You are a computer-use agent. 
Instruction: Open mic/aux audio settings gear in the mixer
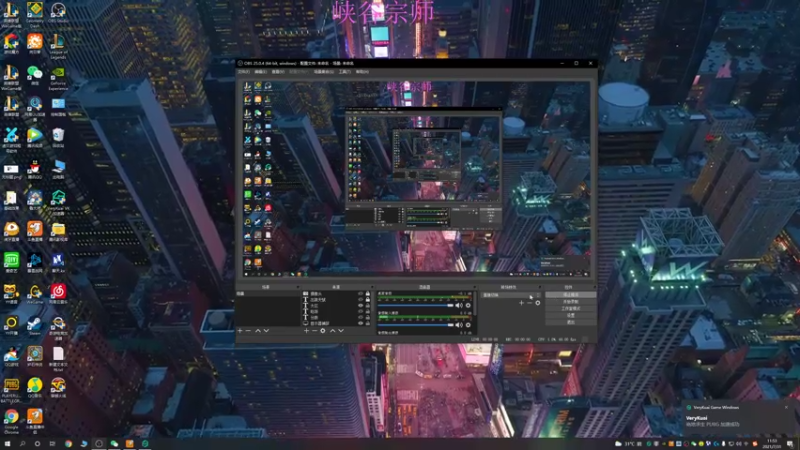click(468, 325)
